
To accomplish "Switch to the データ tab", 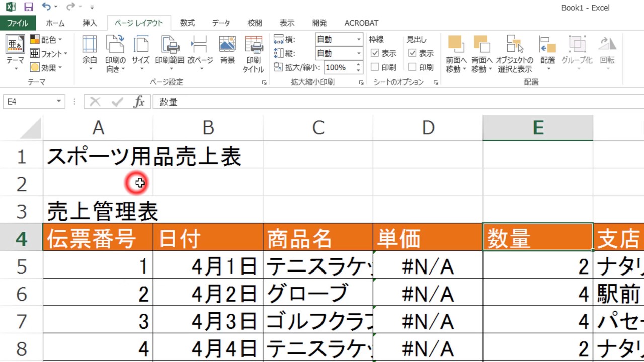I will (221, 23).
